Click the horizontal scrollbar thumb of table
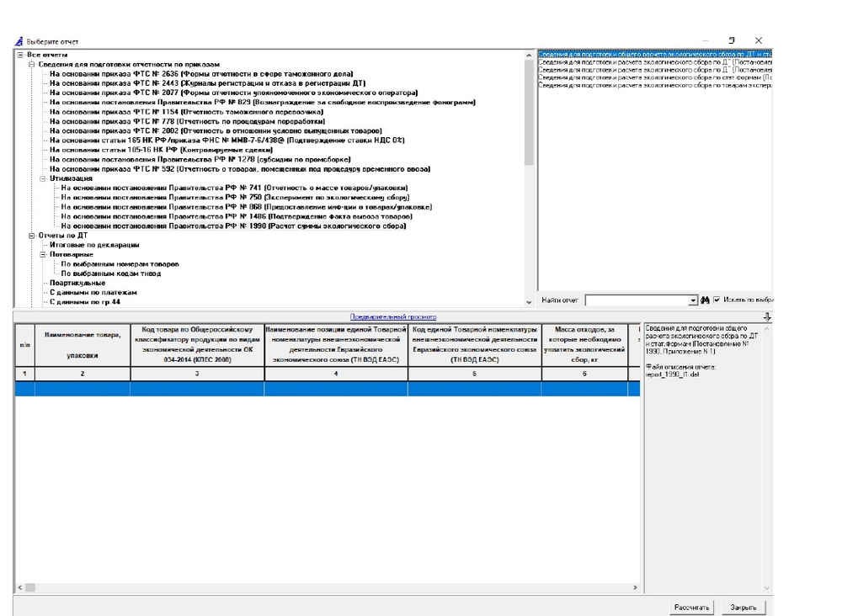Screen dimensions: 842x616 click(x=30, y=588)
